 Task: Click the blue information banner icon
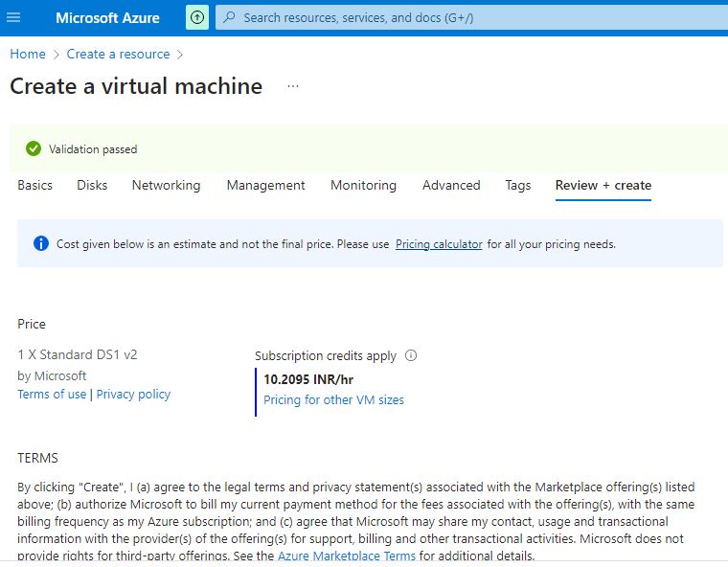pos(40,244)
